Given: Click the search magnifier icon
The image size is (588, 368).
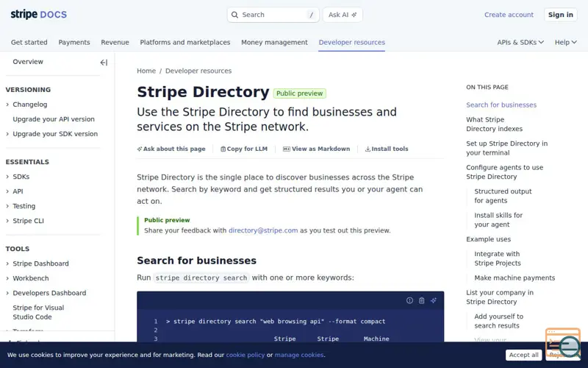Looking at the screenshot, I should [x=234, y=15].
